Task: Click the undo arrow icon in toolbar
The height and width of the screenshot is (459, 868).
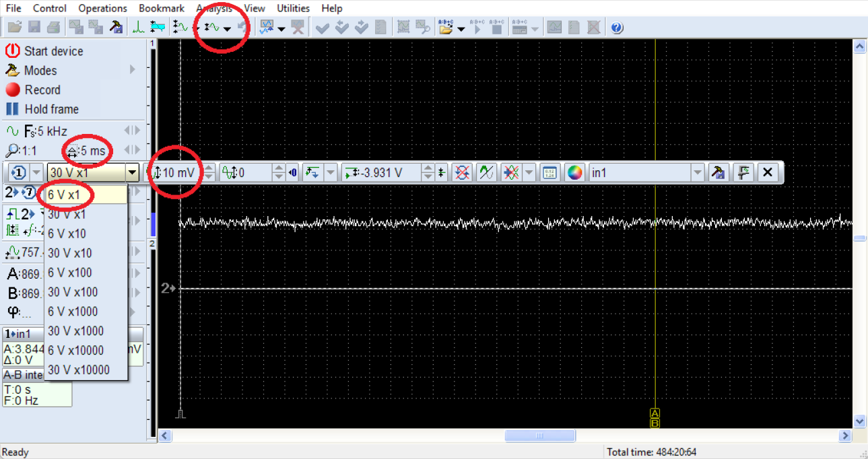Action: [x=242, y=28]
